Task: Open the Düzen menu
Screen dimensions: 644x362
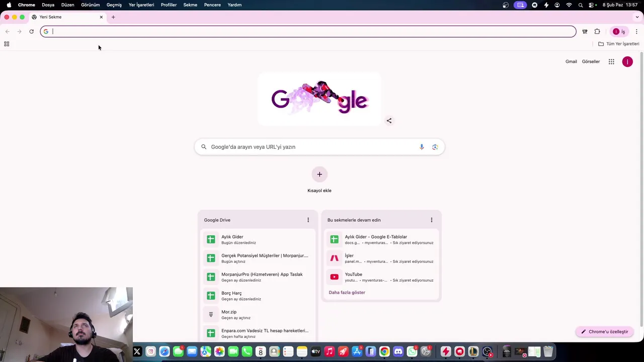Action: pos(67,5)
